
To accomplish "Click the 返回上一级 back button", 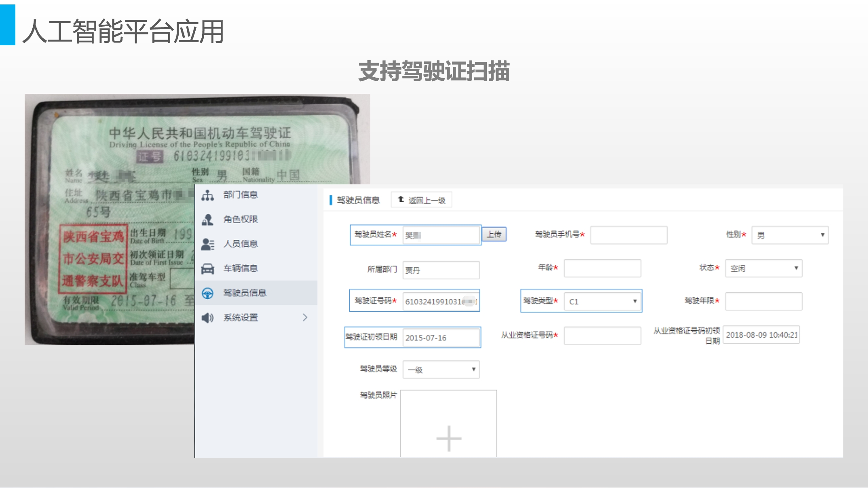I will pos(421,200).
